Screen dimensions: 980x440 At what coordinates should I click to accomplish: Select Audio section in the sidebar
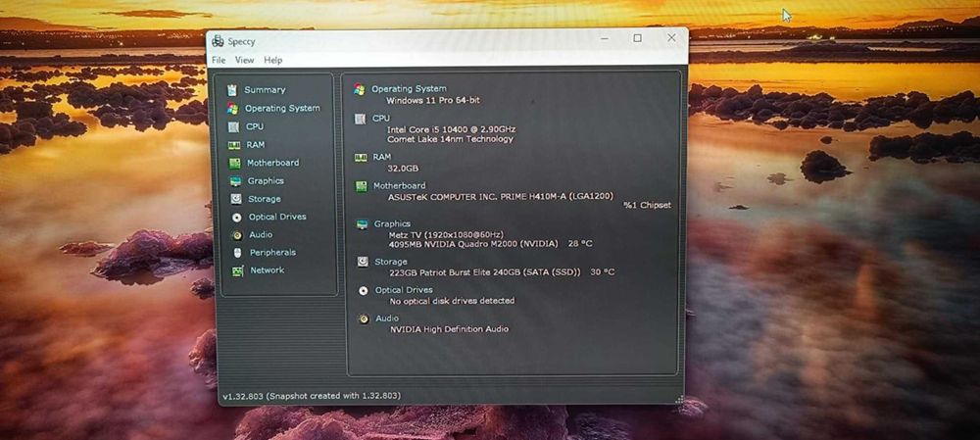[261, 234]
